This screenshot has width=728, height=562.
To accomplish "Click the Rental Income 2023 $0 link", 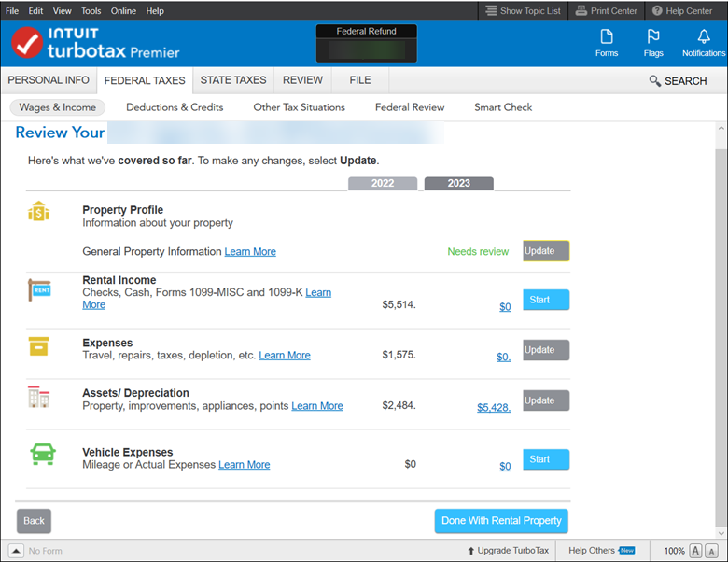I will (505, 307).
